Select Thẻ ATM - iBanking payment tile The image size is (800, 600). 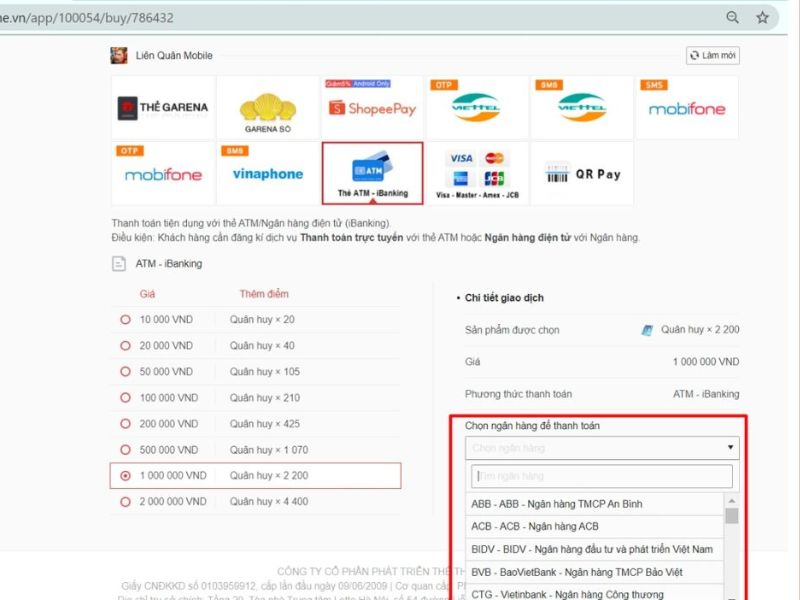pyautogui.click(x=372, y=173)
